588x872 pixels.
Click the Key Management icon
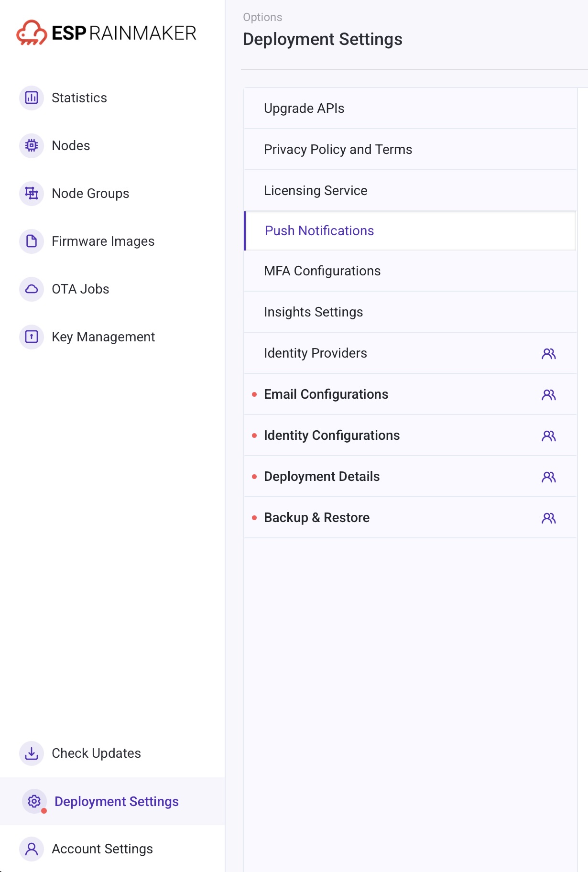point(32,337)
